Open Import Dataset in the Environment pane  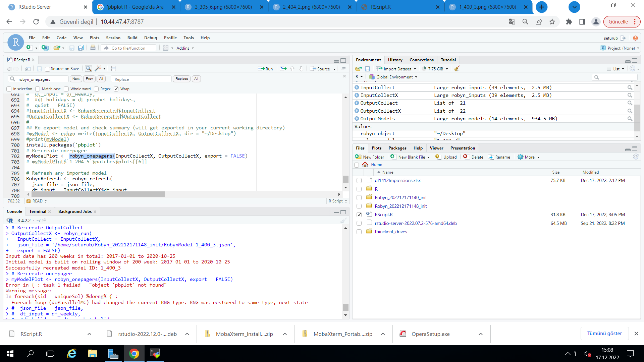click(x=396, y=69)
